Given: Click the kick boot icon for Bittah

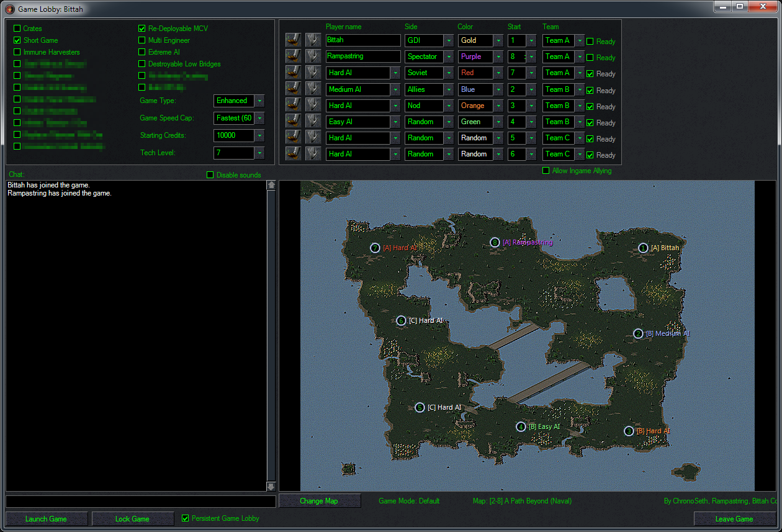Looking at the screenshot, I should 293,40.
